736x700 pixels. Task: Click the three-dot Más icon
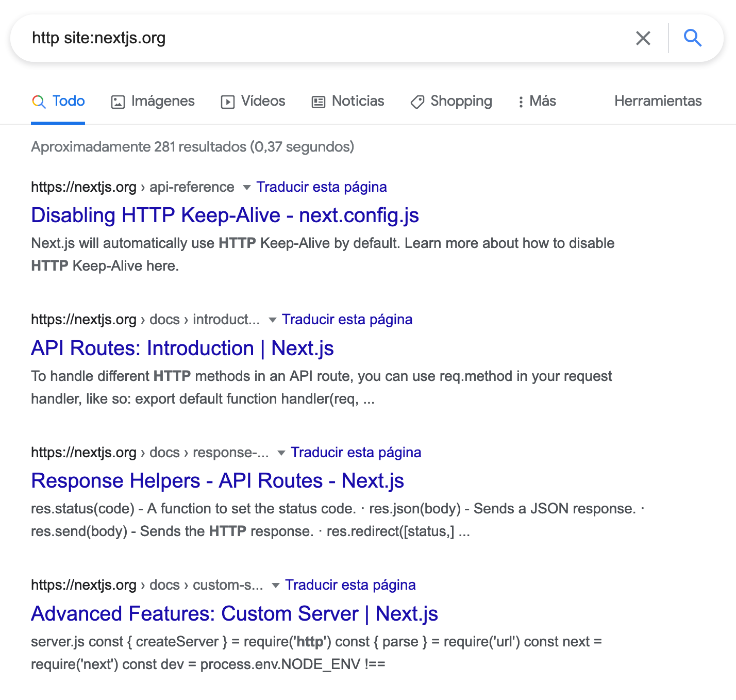tap(521, 102)
